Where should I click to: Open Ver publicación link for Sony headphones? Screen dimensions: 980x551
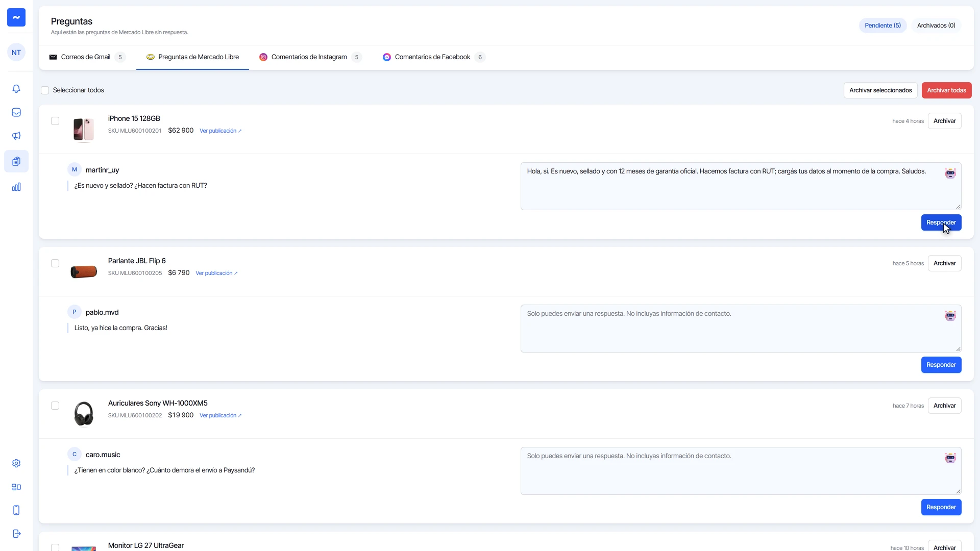pos(220,416)
